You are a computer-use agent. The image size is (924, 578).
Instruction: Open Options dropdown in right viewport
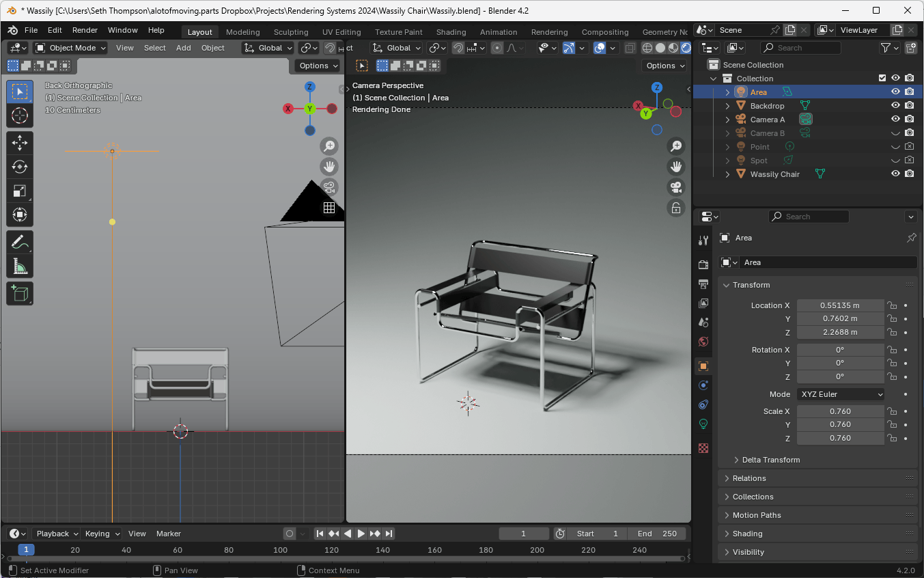[664, 66]
